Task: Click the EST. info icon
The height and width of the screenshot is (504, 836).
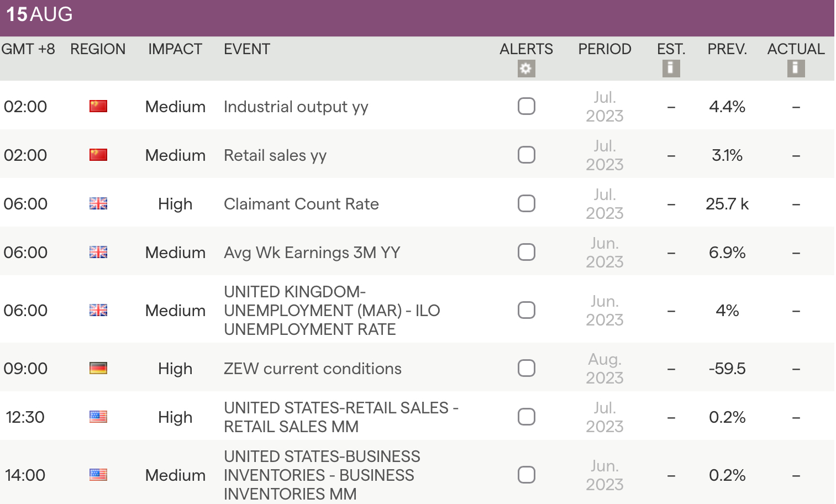Action: 671,69
